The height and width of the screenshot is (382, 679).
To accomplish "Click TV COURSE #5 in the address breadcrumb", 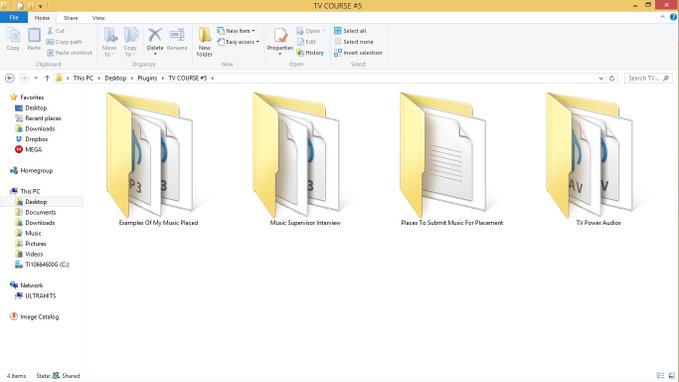I will click(x=188, y=78).
